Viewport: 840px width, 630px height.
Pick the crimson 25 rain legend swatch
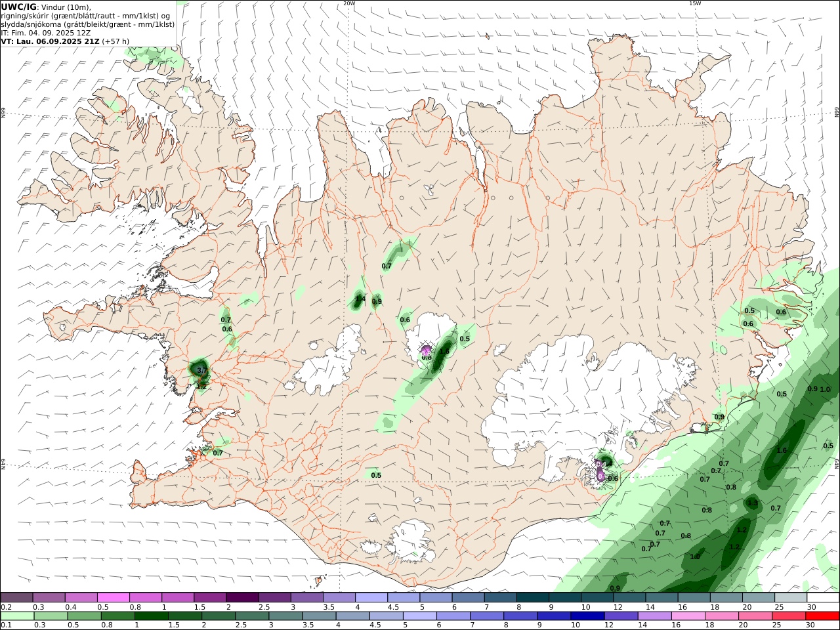click(788, 616)
